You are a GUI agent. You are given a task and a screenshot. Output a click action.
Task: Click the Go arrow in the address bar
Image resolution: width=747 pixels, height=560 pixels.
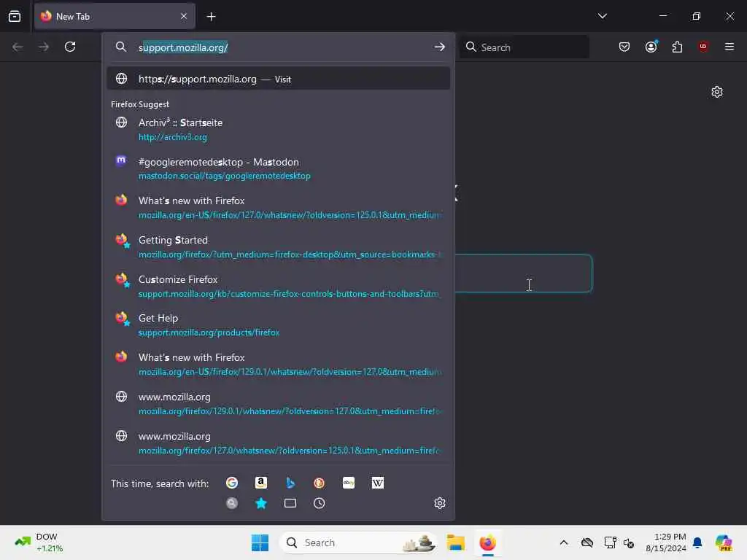click(439, 47)
